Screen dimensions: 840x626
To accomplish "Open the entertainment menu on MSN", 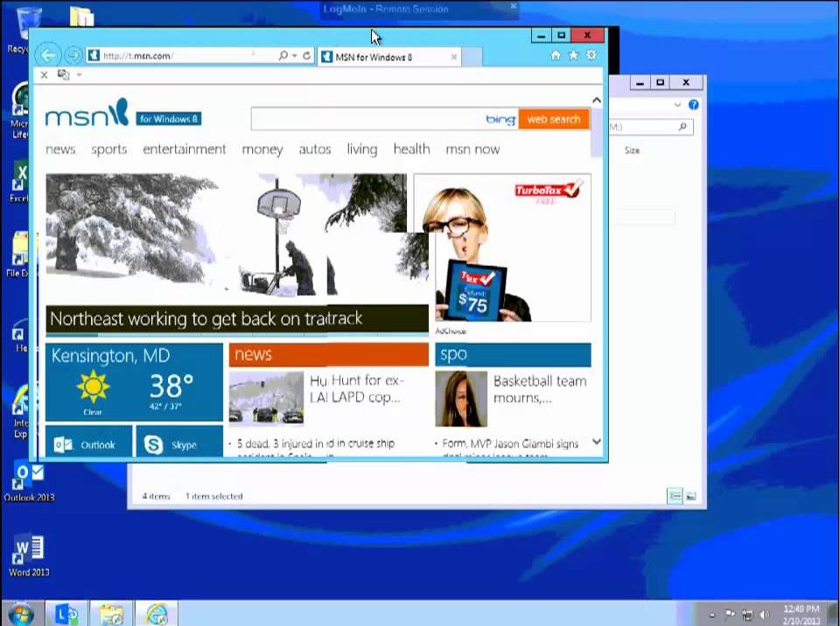I will (184, 150).
